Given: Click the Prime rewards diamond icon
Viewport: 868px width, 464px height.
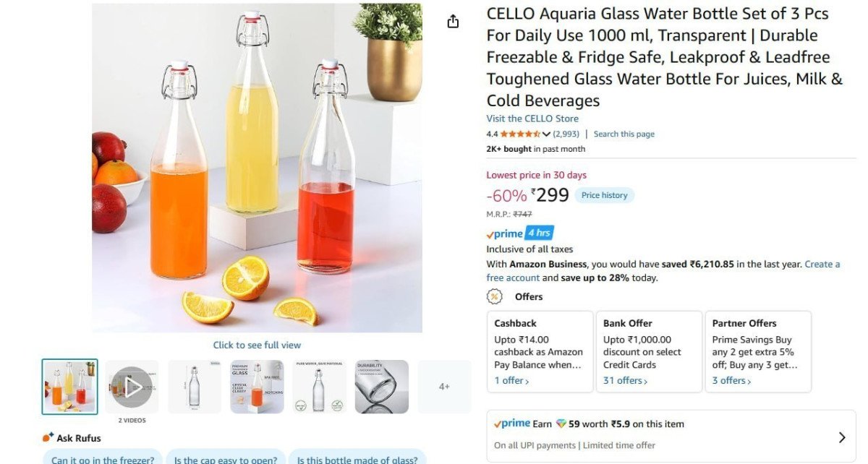Looking at the screenshot, I should tap(561, 423).
